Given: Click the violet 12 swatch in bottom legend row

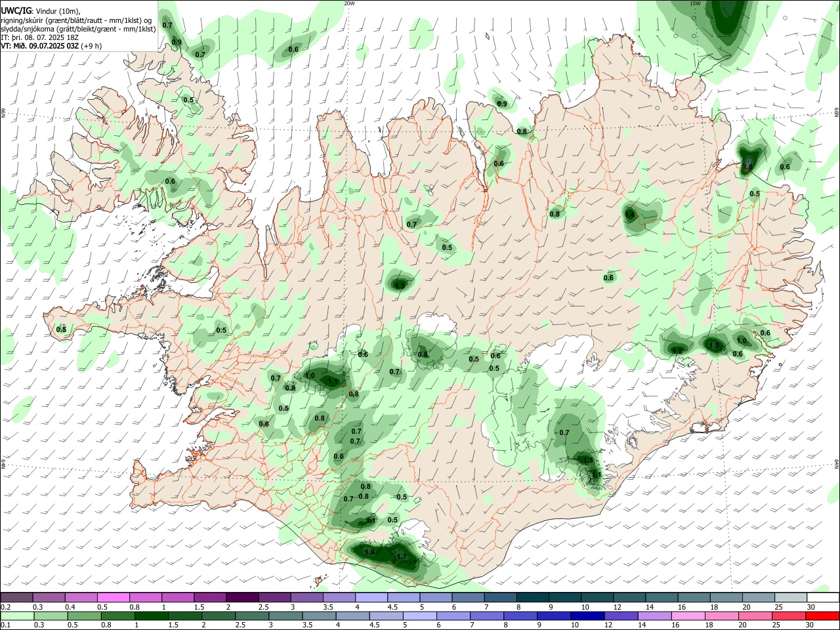Looking at the screenshot, I should click(x=621, y=616).
